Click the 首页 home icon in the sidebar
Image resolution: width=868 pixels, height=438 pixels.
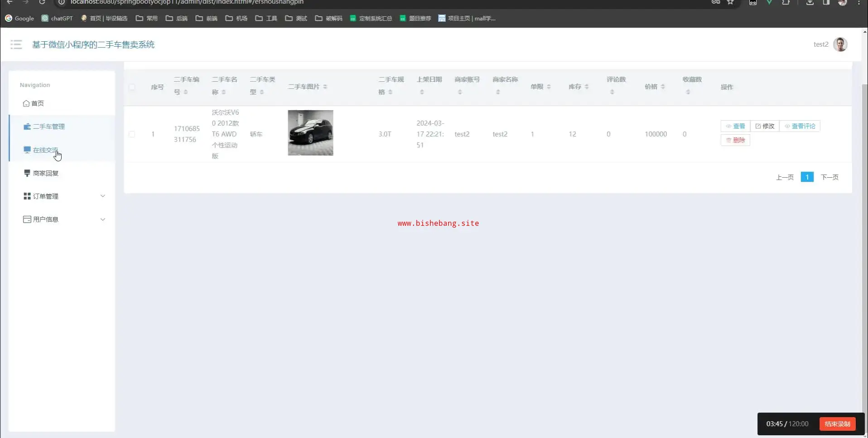[26, 103]
